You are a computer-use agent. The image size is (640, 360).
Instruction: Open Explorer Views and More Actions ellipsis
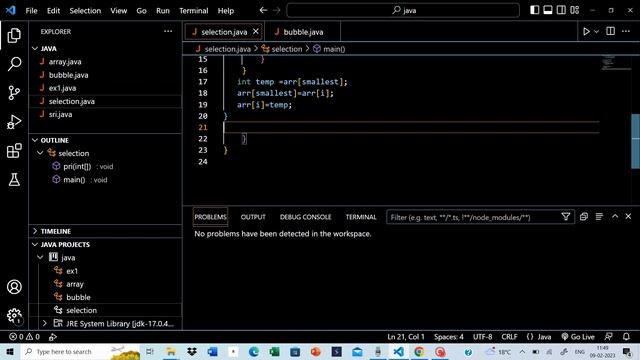tap(168, 31)
